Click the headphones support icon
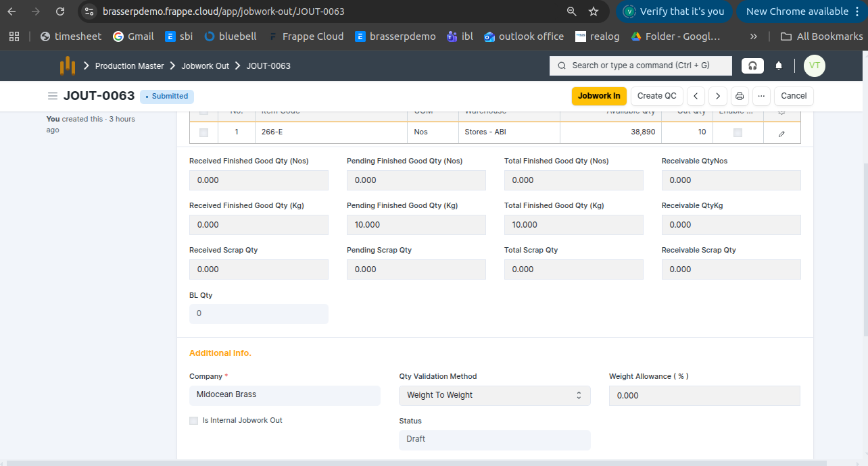This screenshot has width=868, height=466. pyautogui.click(x=752, y=66)
